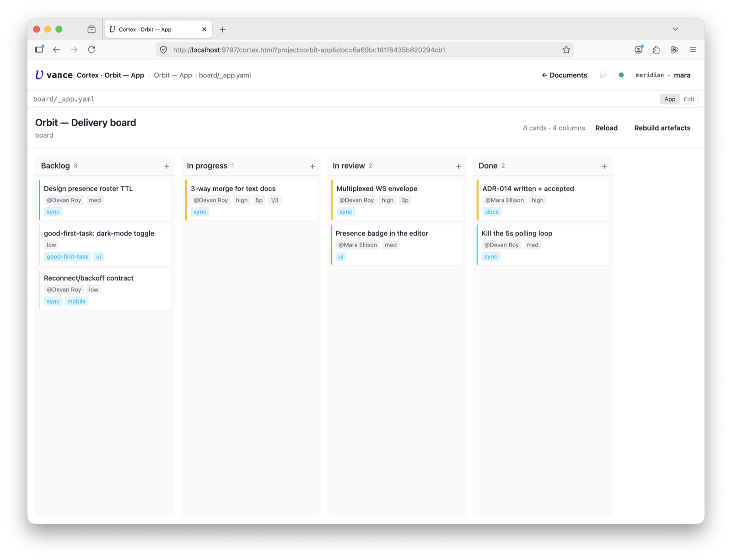Open the Design presence roster TTL card
Viewport: 732px width, 560px height.
105,200
